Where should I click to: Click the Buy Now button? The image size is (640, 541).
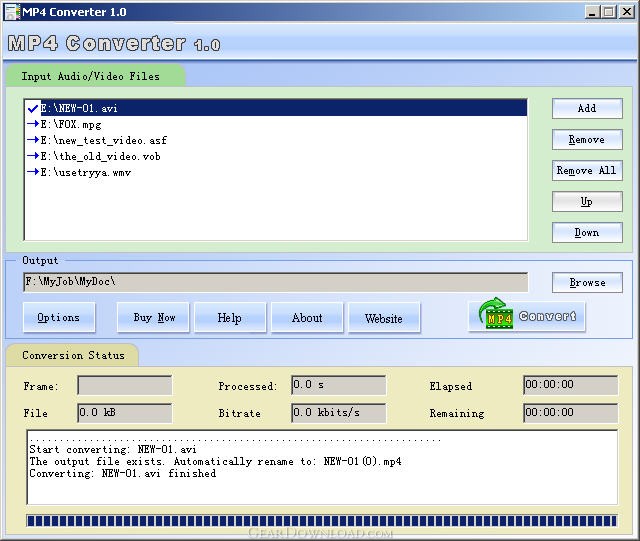click(x=153, y=317)
